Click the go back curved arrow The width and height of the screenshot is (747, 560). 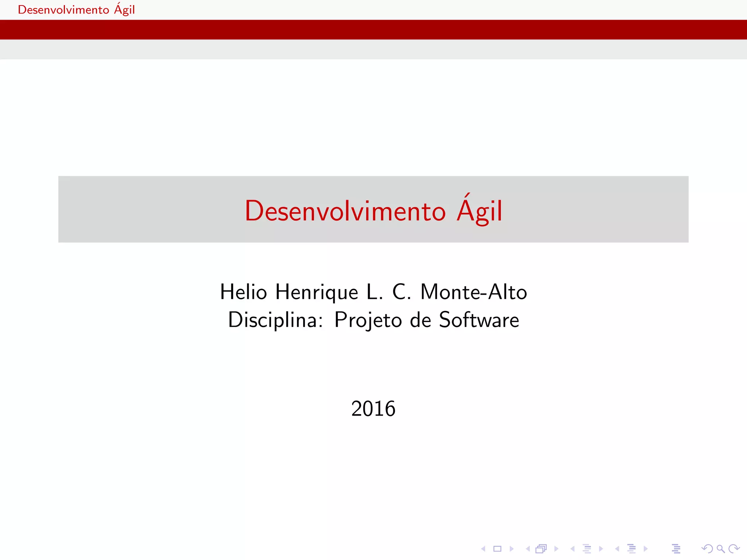(707, 549)
